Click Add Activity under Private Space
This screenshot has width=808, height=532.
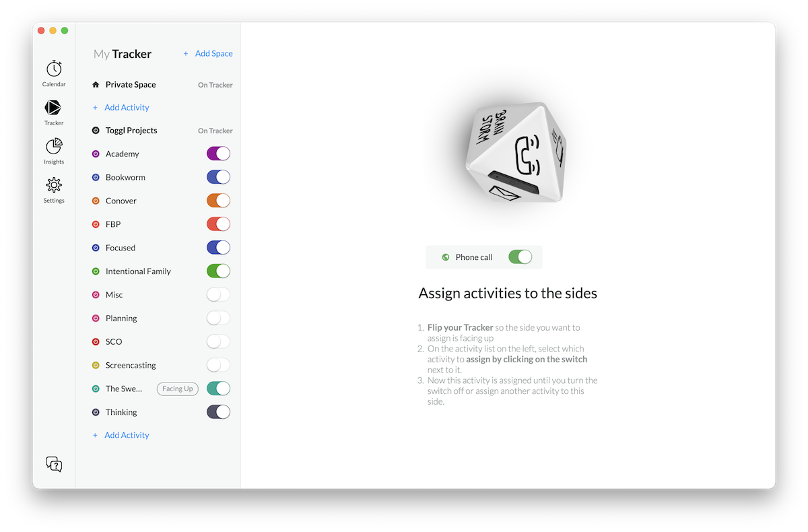coord(121,108)
